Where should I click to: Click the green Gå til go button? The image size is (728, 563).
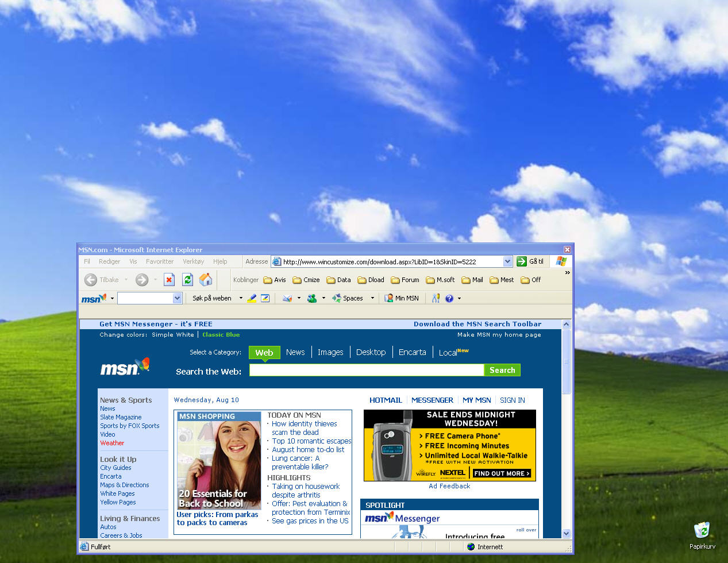point(530,261)
